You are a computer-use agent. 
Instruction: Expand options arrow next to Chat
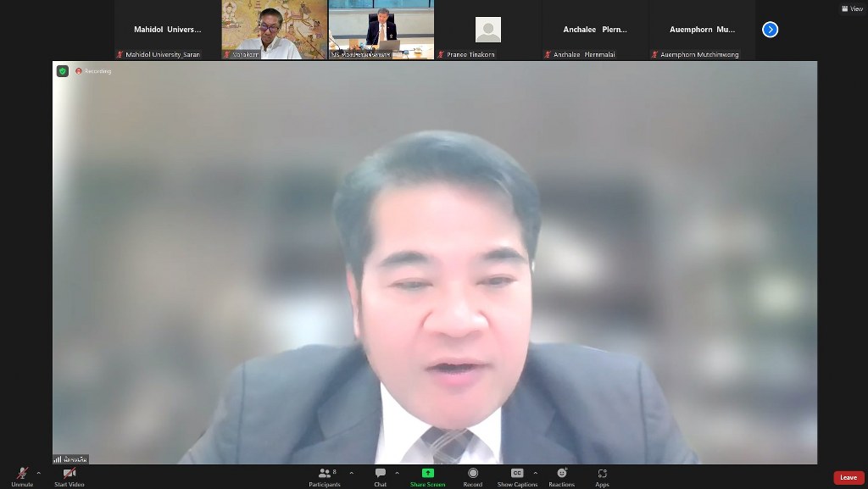tap(397, 473)
